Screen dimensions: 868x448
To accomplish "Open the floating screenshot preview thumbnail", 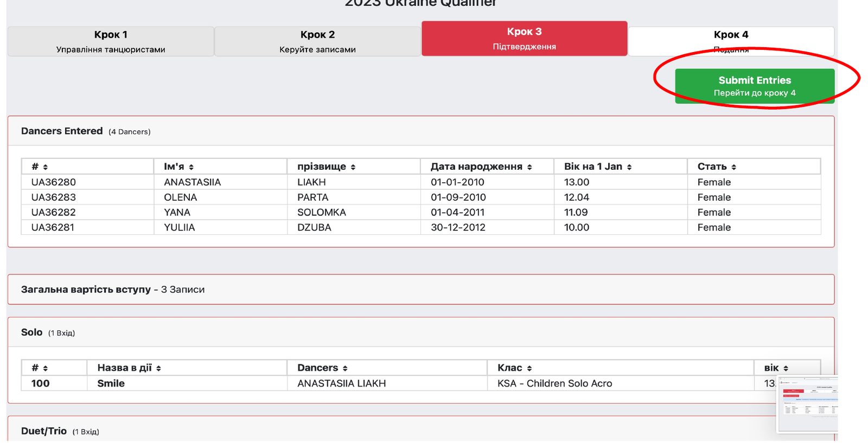I will 808,404.
